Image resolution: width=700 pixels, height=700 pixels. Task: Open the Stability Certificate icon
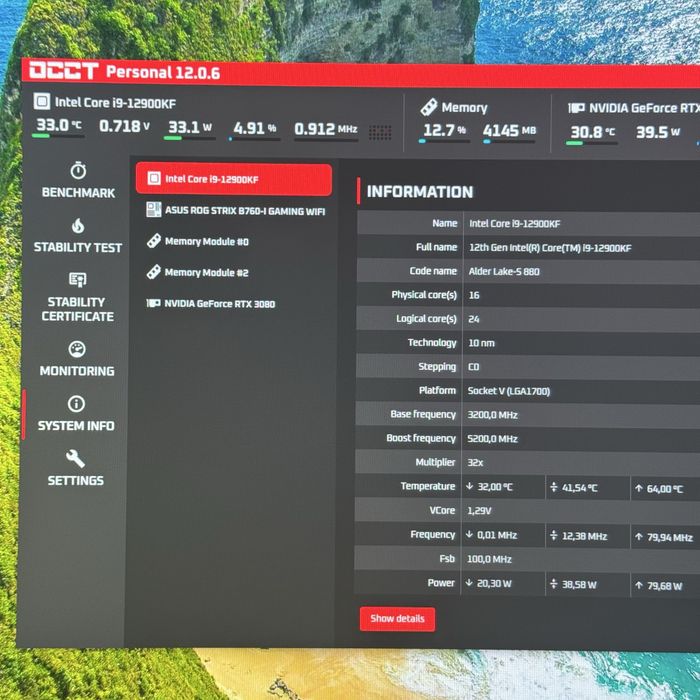pyautogui.click(x=78, y=280)
